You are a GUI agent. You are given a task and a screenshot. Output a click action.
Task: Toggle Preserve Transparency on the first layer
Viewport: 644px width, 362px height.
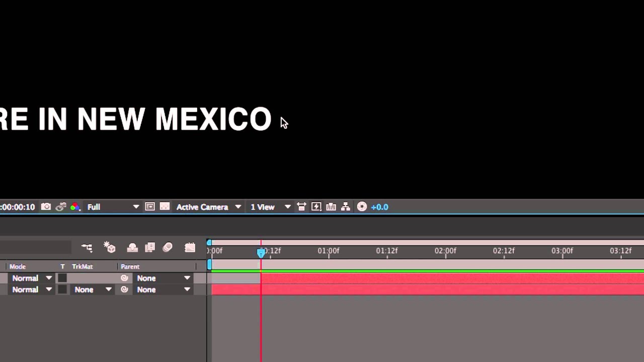(x=62, y=278)
